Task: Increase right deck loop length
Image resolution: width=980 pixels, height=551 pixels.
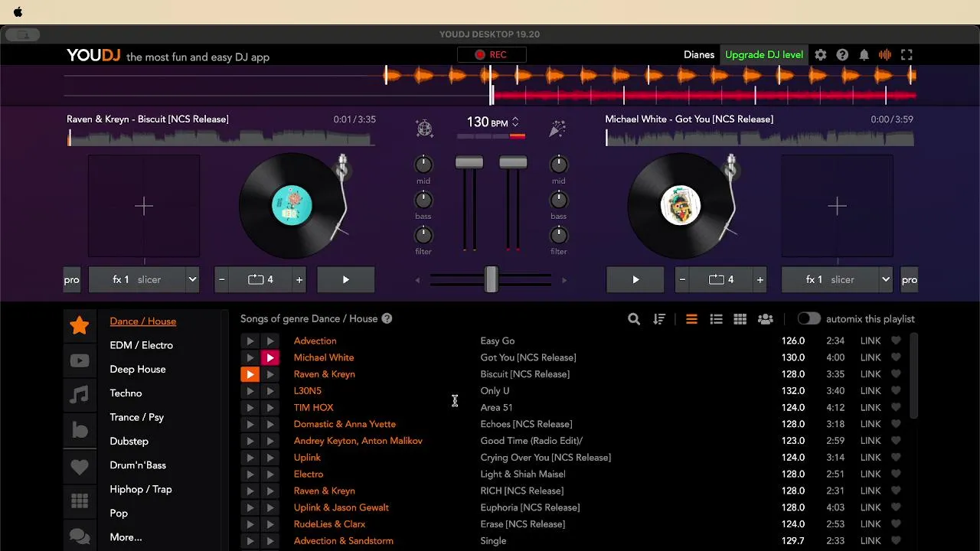Action: [760, 280]
